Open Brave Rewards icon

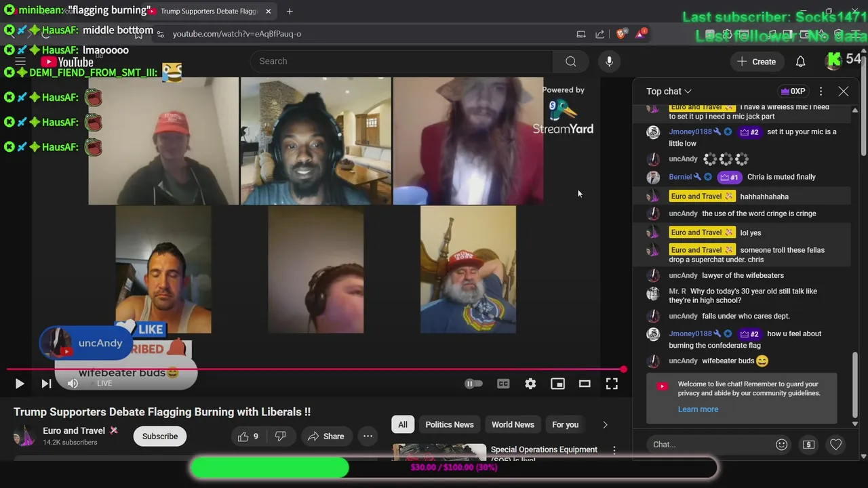pos(640,33)
